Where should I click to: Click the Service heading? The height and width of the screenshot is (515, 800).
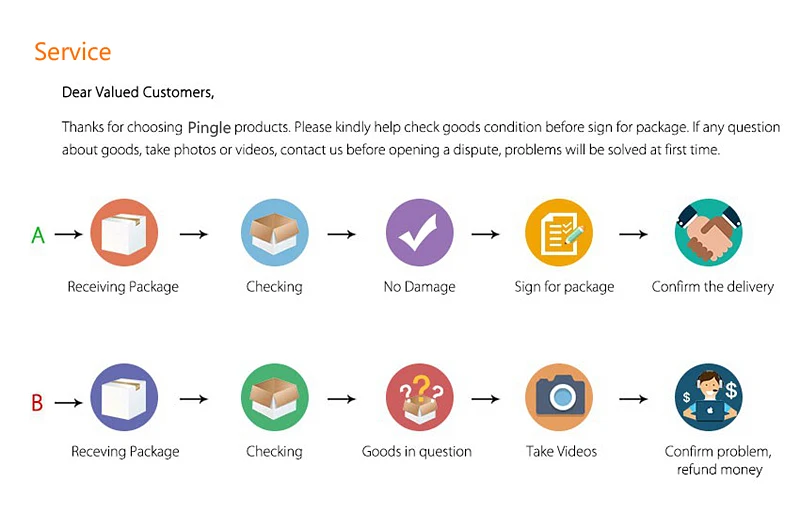[73, 52]
